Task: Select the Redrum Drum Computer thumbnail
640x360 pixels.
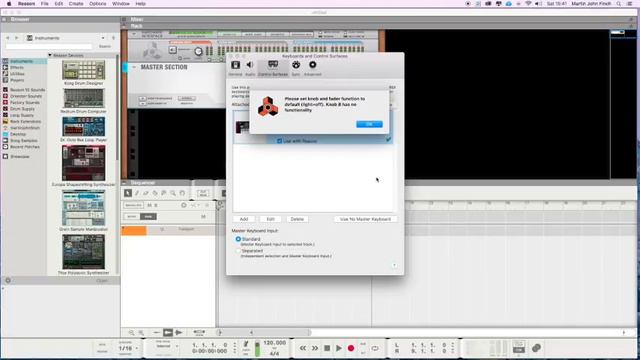Action: pos(83,98)
